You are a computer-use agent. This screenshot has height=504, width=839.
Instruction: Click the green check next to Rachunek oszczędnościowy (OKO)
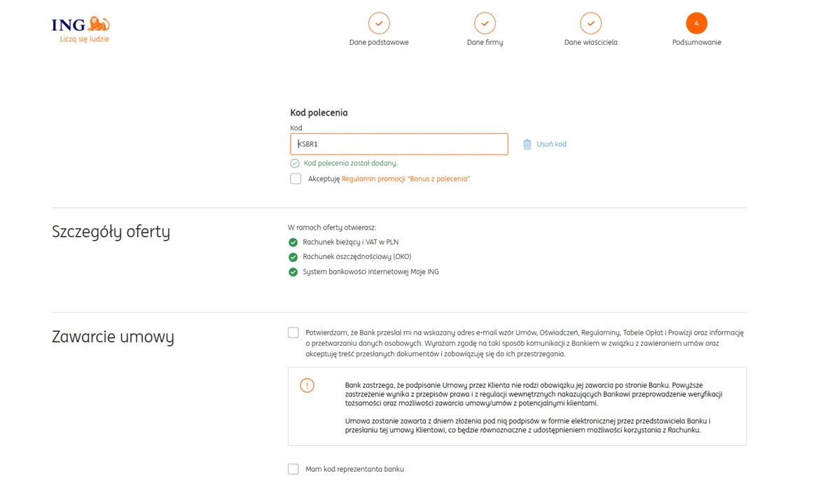293,257
